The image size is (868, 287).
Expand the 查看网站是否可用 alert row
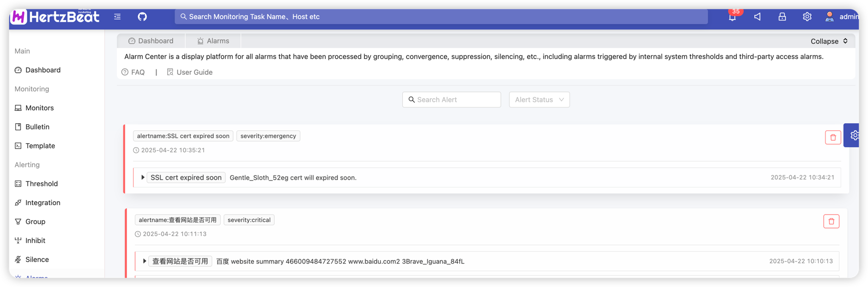(x=144, y=262)
